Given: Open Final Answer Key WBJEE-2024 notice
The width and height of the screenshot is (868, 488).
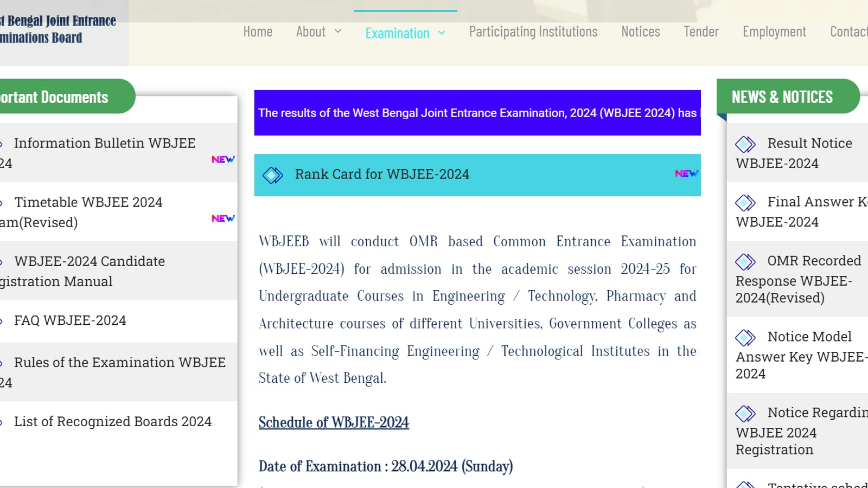Looking at the screenshot, I should click(x=802, y=211).
